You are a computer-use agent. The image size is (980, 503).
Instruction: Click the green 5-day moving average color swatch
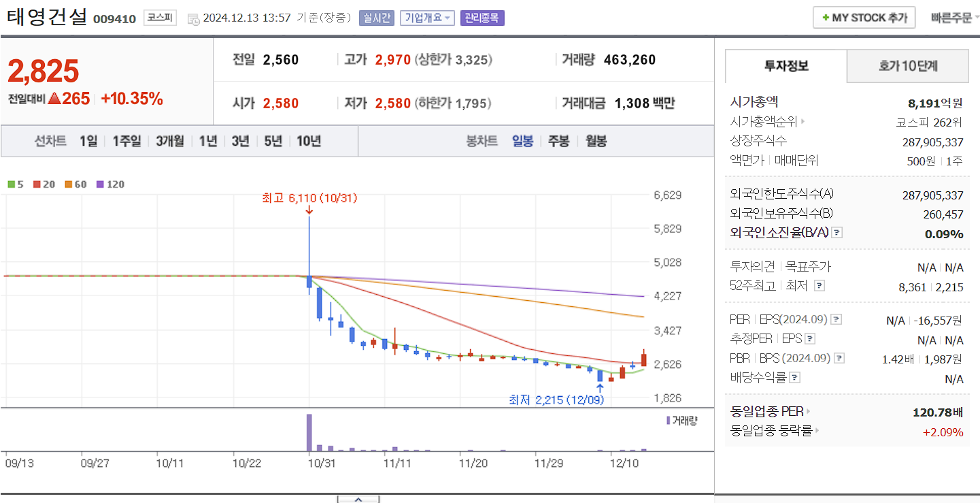tap(12, 184)
